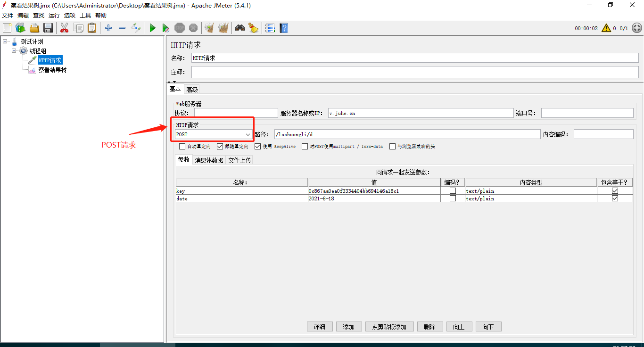Open Search with binoculars icon
This screenshot has height=347, width=644.
pyautogui.click(x=240, y=28)
